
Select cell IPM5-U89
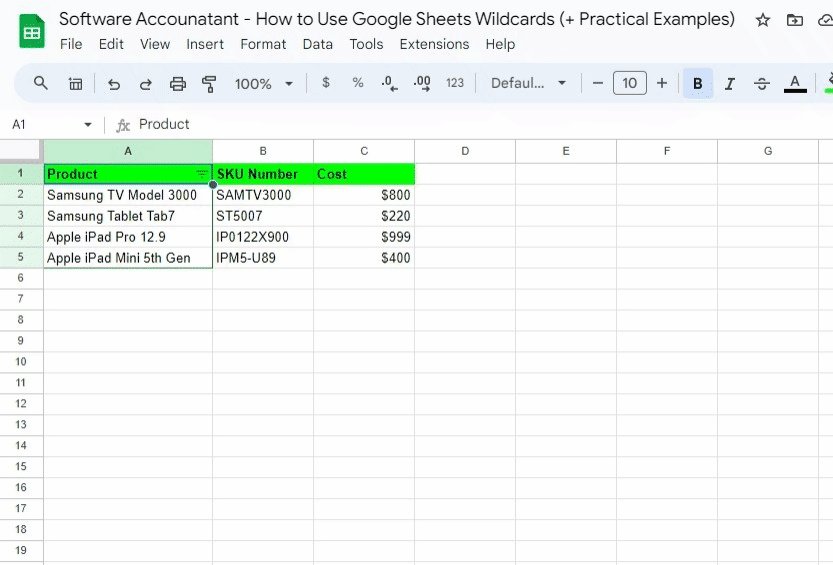[263, 258]
